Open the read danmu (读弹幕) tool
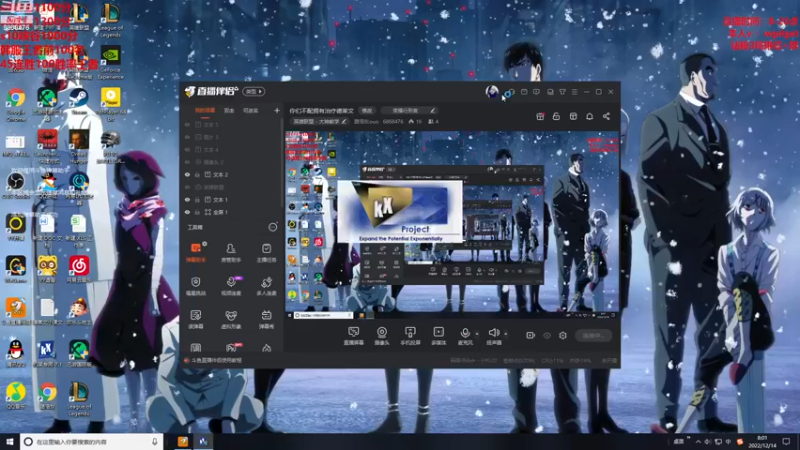The width and height of the screenshot is (800, 450). click(195, 319)
